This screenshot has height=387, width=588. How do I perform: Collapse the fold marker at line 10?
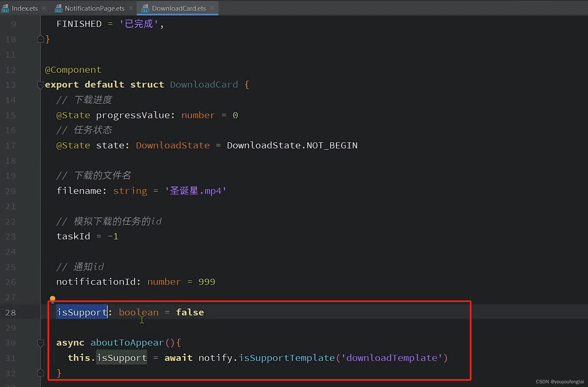(40, 39)
